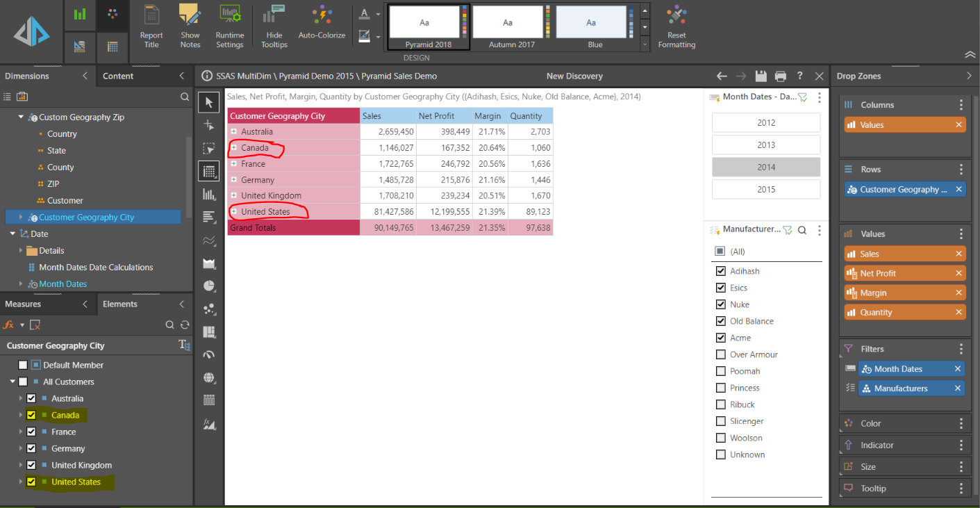Image resolution: width=980 pixels, height=508 pixels.
Task: Select the pointer arrow tool
Action: pyautogui.click(x=208, y=103)
